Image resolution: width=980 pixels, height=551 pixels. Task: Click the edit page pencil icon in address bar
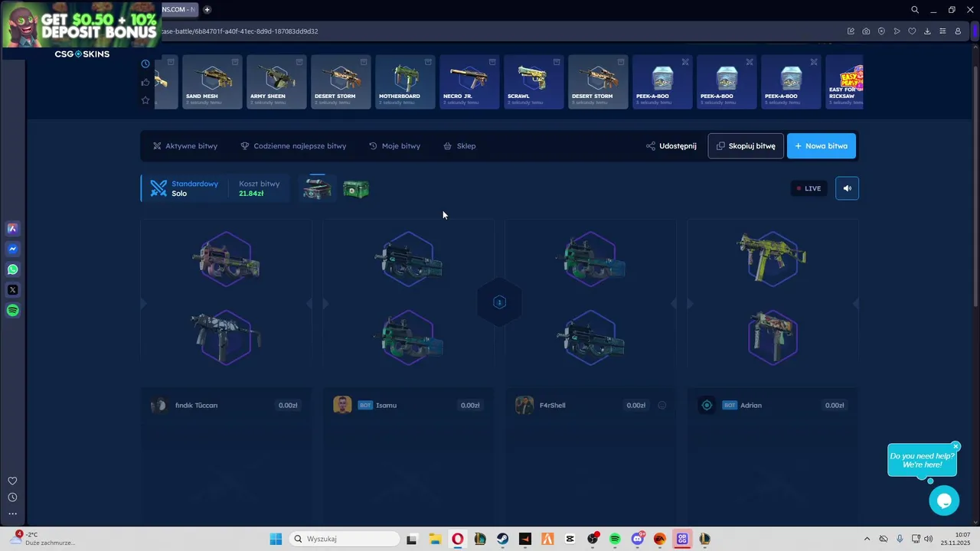click(851, 31)
